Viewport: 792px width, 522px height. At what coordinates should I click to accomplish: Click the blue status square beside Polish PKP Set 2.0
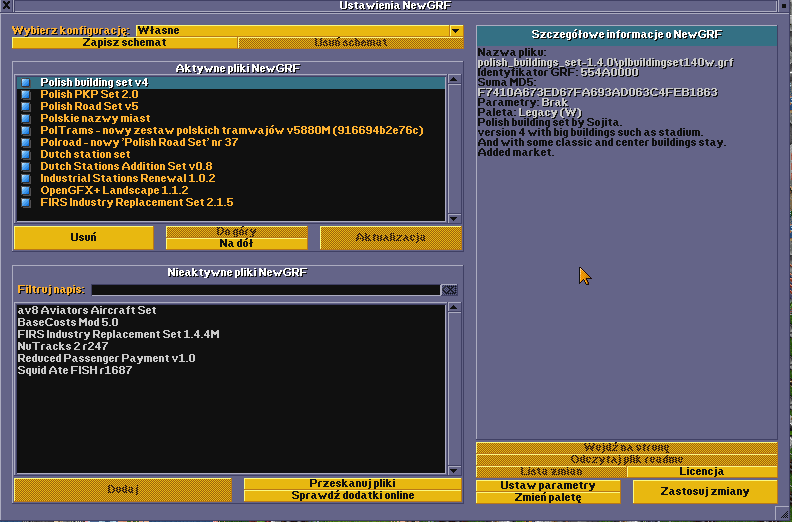[x=26, y=94]
